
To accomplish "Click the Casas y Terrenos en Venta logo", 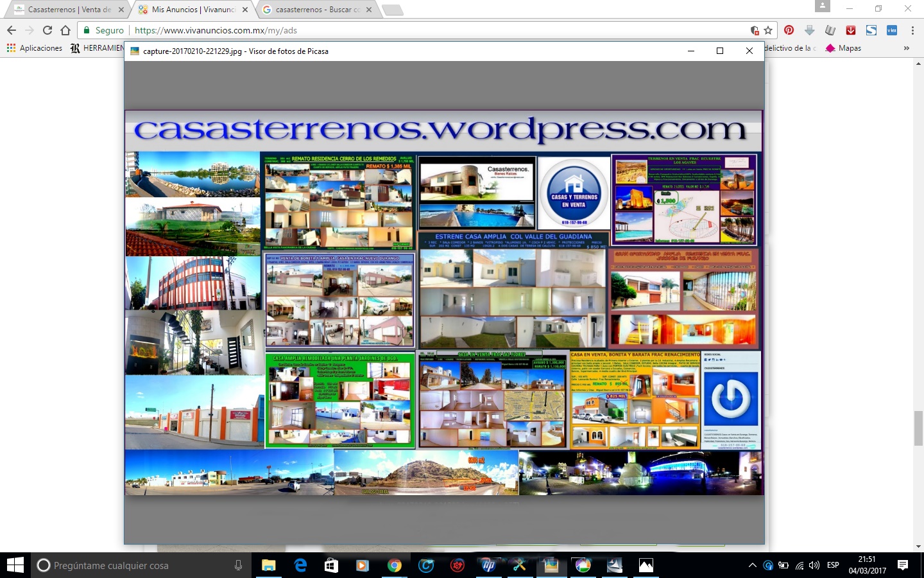I will 574,193.
